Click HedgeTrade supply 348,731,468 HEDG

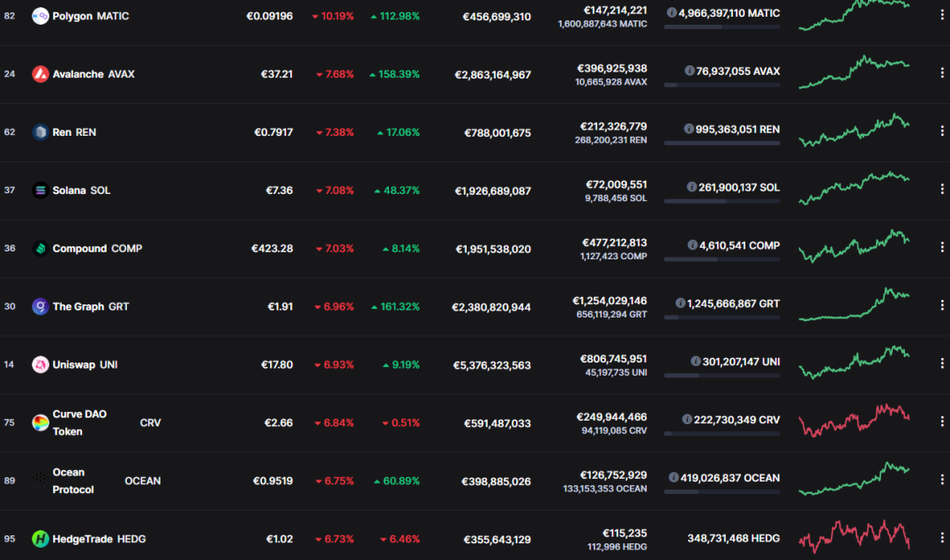[734, 538]
